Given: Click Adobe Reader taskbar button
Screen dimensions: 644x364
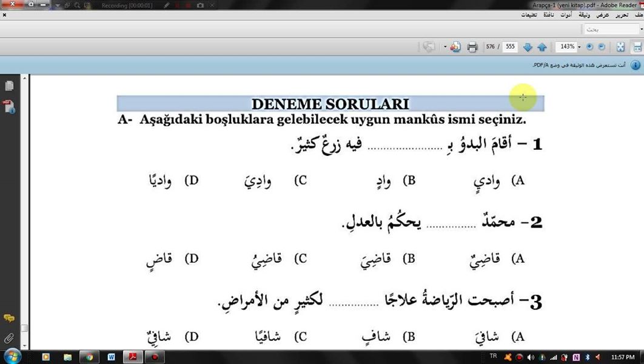Looking at the screenshot, I should point(133,357).
